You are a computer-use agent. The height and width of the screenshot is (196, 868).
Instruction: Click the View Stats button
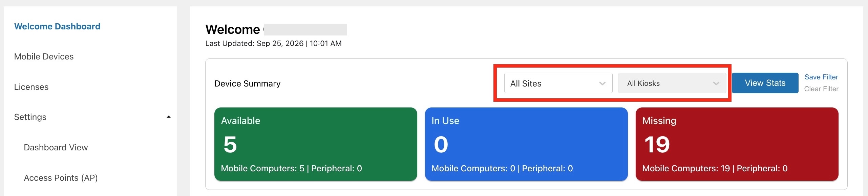tap(765, 83)
